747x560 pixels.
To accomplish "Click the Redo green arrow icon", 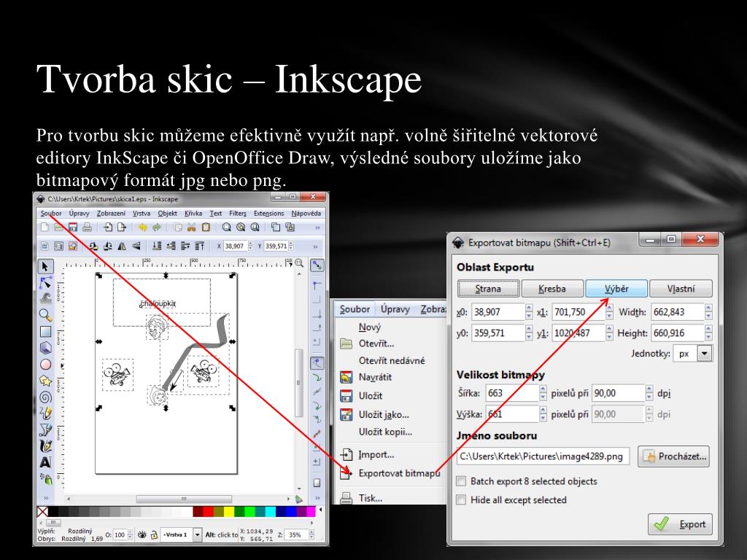I will pos(156,227).
